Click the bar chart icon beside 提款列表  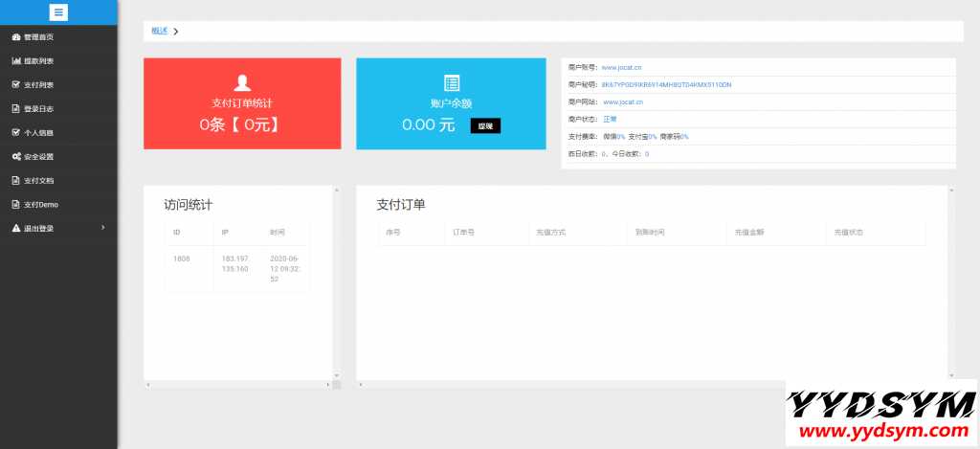click(15, 61)
